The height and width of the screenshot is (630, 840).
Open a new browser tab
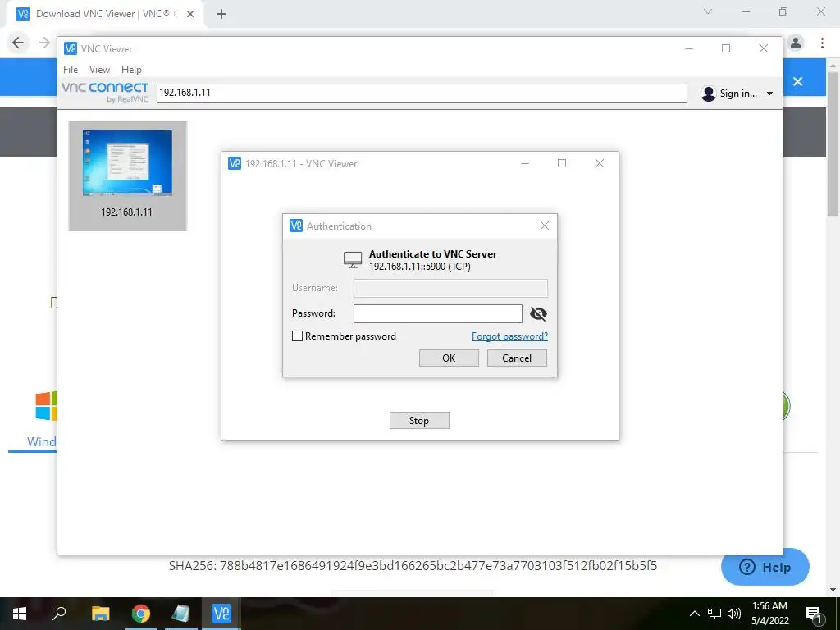tap(221, 14)
